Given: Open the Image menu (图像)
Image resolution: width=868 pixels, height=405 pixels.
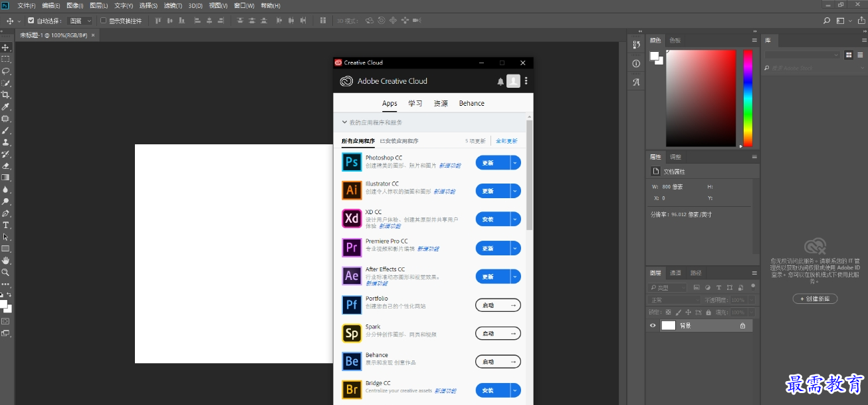Looking at the screenshot, I should (x=75, y=5).
